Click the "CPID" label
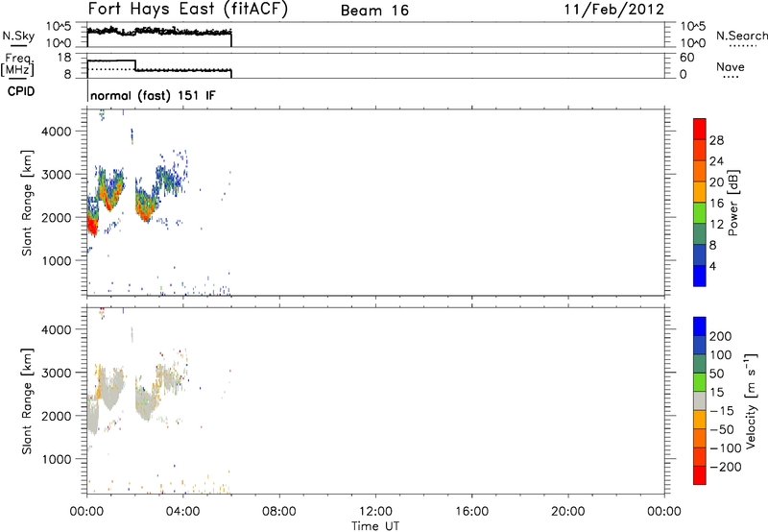This screenshot has width=768, height=532. coord(21,91)
